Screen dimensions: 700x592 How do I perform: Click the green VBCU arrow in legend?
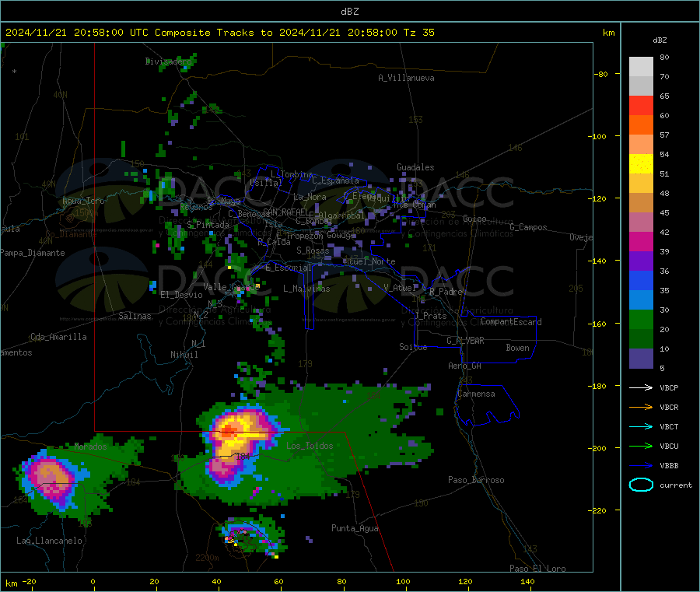pos(641,446)
